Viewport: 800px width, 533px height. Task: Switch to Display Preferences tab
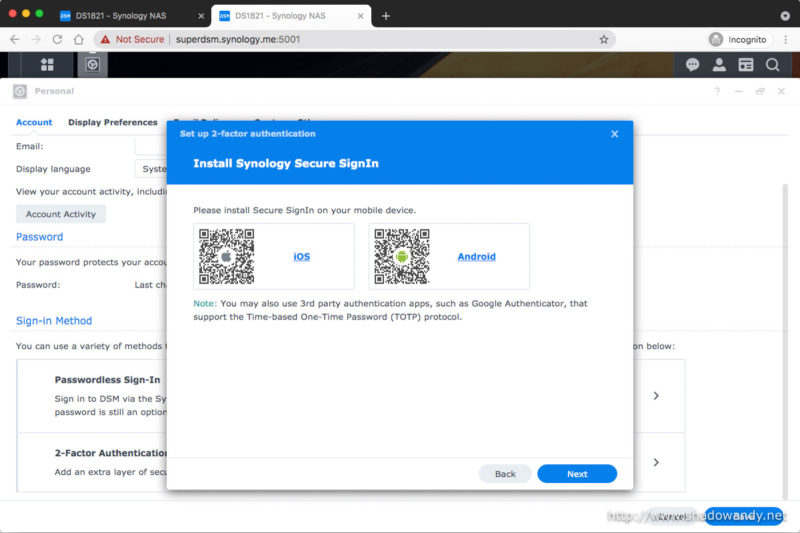(x=113, y=122)
